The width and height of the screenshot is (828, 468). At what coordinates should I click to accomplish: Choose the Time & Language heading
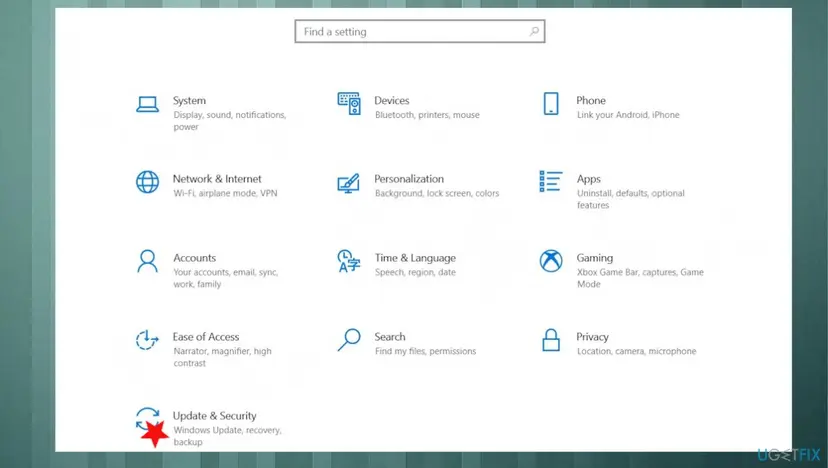[415, 258]
